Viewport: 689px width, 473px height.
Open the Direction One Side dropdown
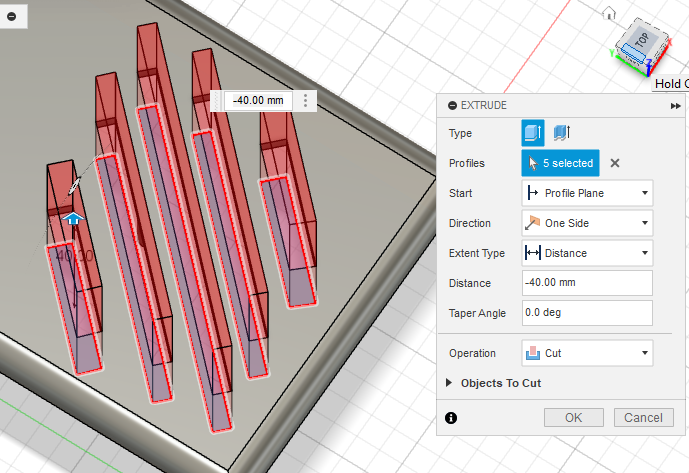tap(587, 223)
